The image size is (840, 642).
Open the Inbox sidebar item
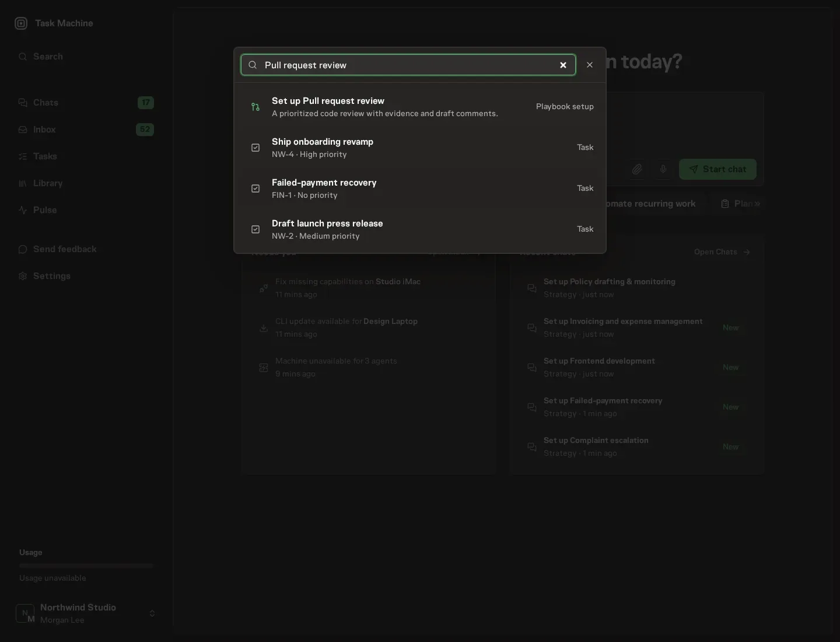point(86,130)
